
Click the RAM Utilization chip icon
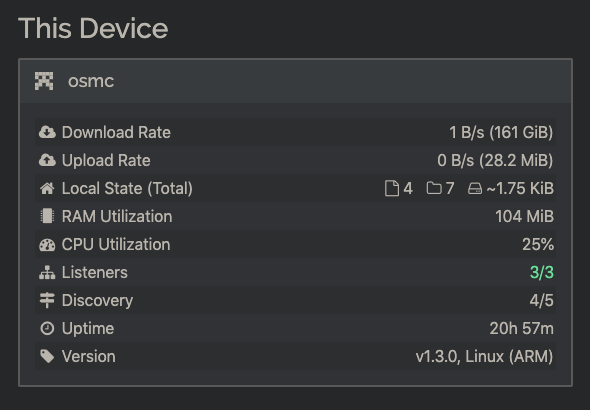tap(47, 216)
